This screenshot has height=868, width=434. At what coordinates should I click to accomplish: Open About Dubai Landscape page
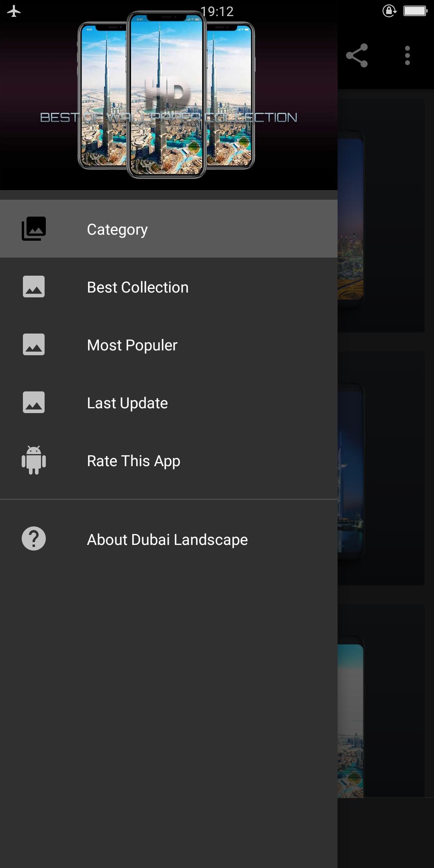[x=169, y=539]
